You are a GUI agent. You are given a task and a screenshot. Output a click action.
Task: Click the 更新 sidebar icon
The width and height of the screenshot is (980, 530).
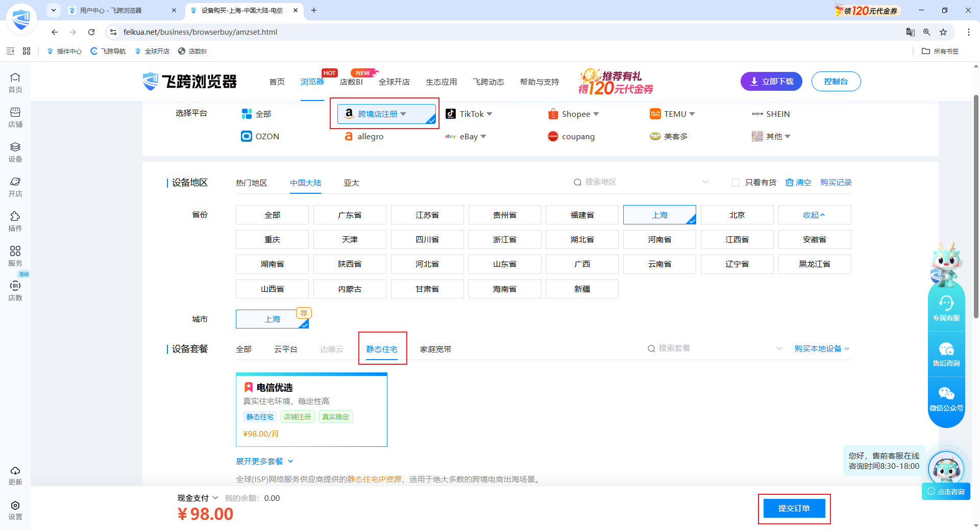[15, 475]
